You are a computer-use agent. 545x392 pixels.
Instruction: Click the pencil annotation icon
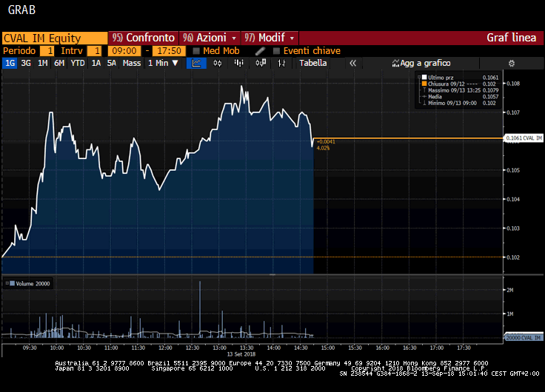pyautogui.click(x=260, y=51)
